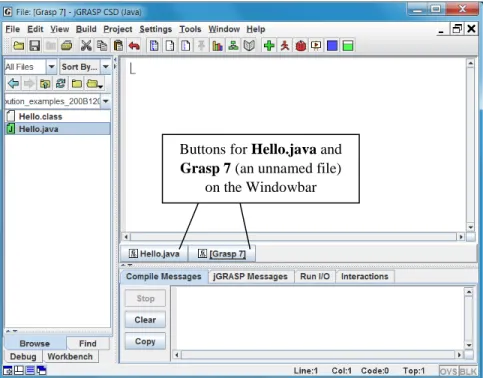The width and height of the screenshot is (483, 378).
Task: Click the editor horizontal scrollbar track
Action: pyautogui.click(x=293, y=237)
